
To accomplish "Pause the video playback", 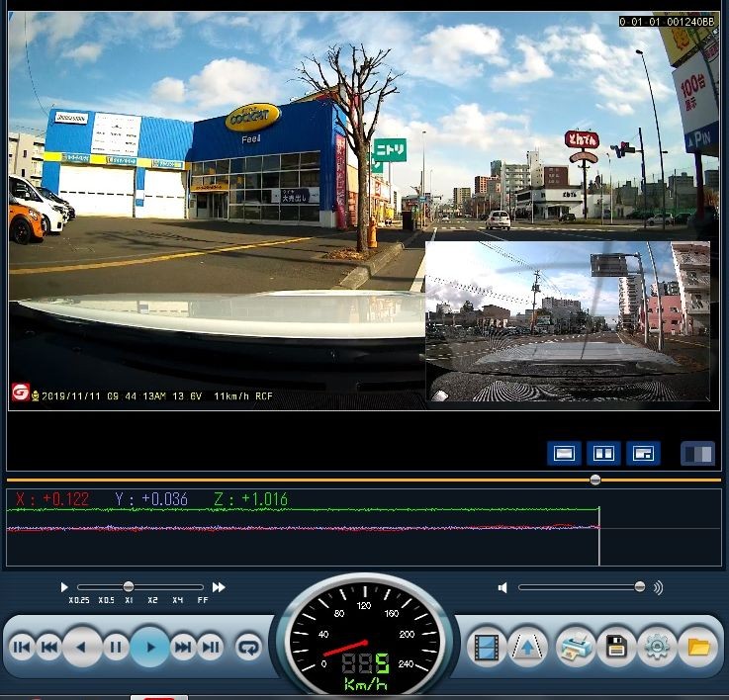I will click(x=116, y=647).
